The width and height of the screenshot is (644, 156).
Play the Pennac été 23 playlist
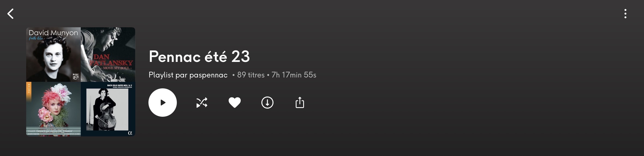click(x=163, y=103)
